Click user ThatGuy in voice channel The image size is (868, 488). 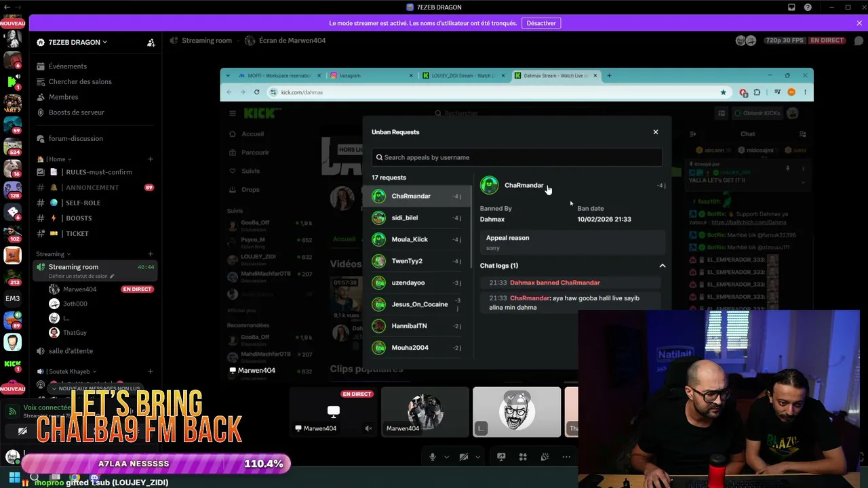[x=75, y=333]
